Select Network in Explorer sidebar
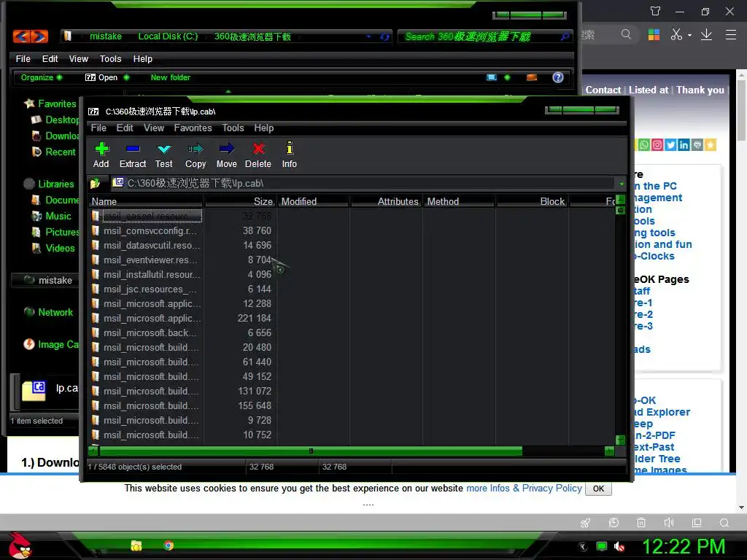 (49, 312)
